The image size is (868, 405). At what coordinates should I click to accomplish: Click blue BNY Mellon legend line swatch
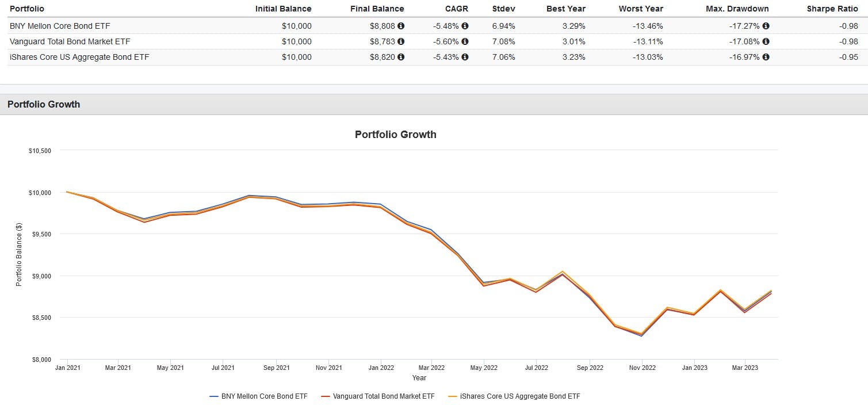click(214, 396)
